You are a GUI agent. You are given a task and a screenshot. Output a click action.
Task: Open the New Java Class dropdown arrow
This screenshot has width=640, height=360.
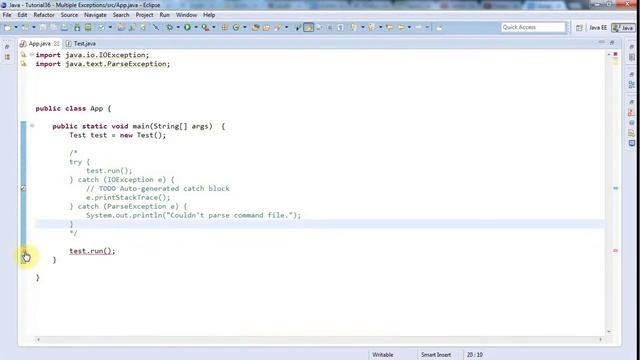coord(244,27)
